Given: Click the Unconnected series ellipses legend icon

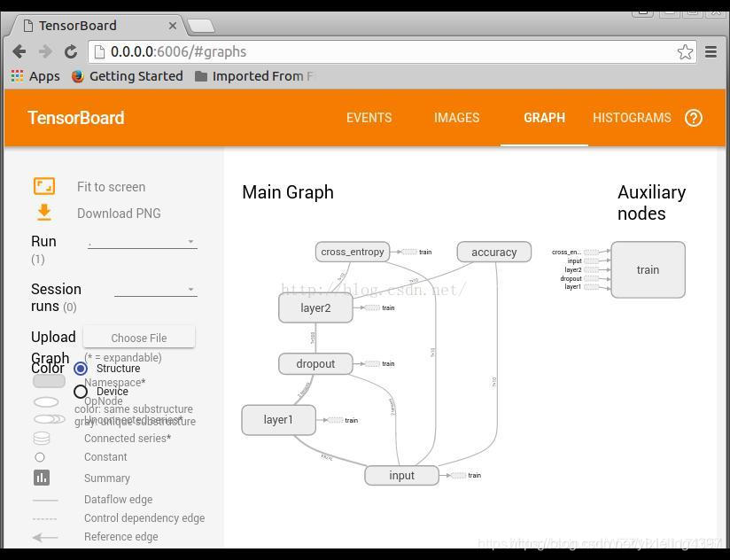Looking at the screenshot, I should [50, 419].
